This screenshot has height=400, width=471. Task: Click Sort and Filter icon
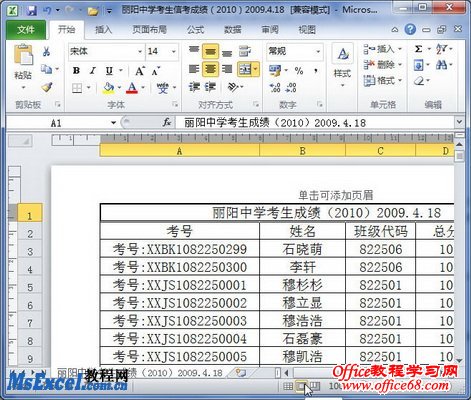pos(442,49)
